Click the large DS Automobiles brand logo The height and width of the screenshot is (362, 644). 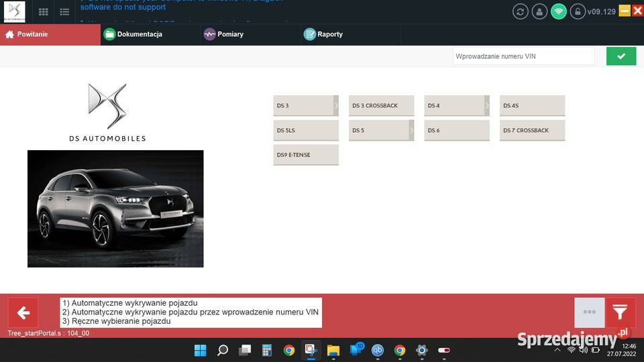click(107, 113)
